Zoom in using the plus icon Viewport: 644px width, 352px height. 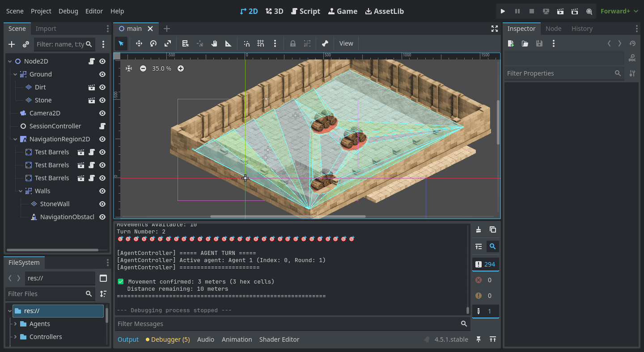(181, 68)
